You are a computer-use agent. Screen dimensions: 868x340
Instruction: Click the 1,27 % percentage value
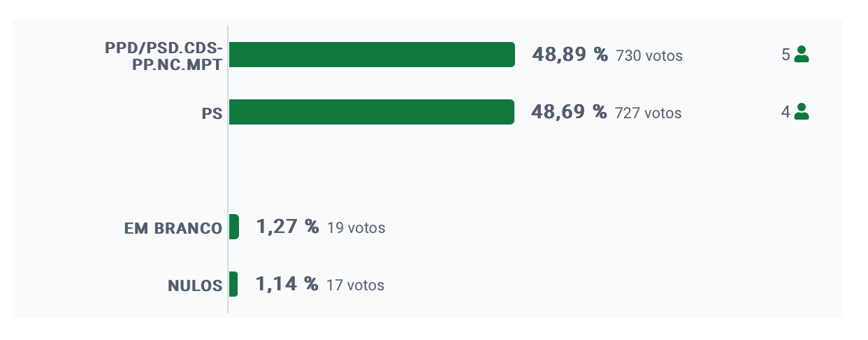click(x=287, y=227)
